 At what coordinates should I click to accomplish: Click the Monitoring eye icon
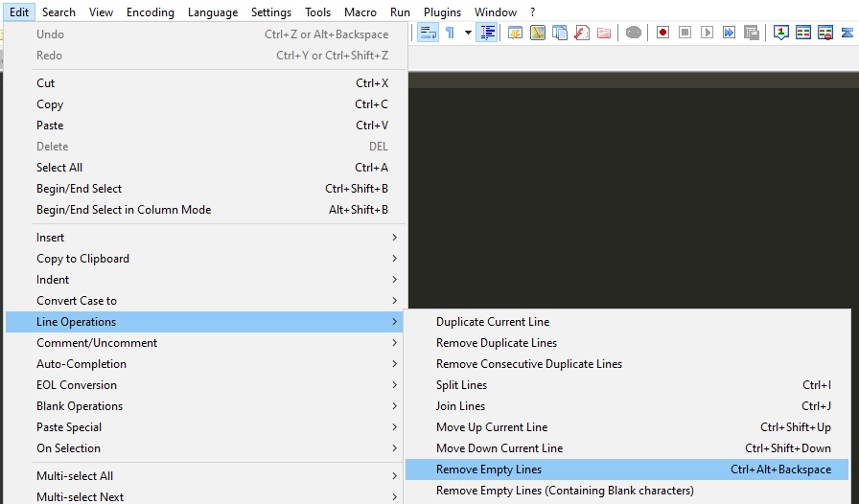coord(634,33)
